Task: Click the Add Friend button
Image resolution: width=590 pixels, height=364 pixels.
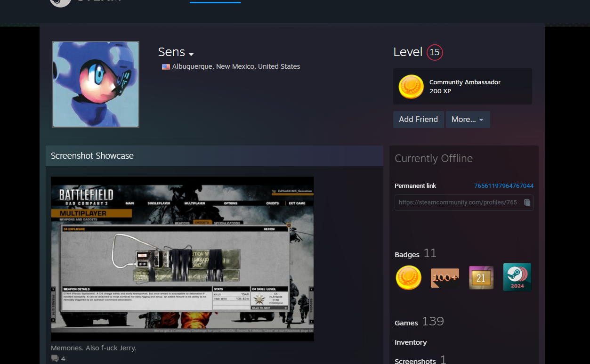Action: 419,120
